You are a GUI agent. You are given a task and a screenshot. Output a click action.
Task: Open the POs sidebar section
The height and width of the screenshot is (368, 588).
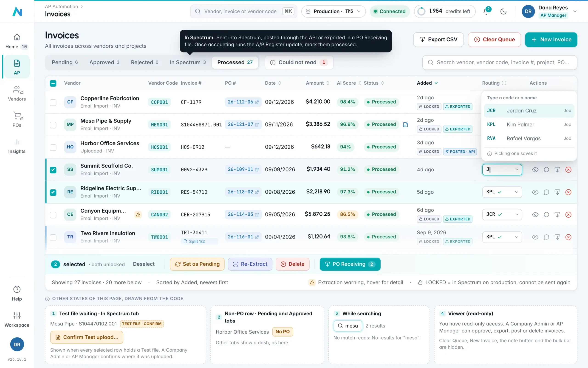click(17, 120)
